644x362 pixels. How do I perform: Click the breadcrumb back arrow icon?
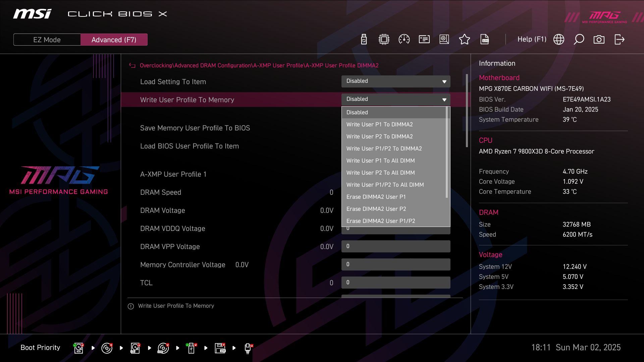coord(132,66)
